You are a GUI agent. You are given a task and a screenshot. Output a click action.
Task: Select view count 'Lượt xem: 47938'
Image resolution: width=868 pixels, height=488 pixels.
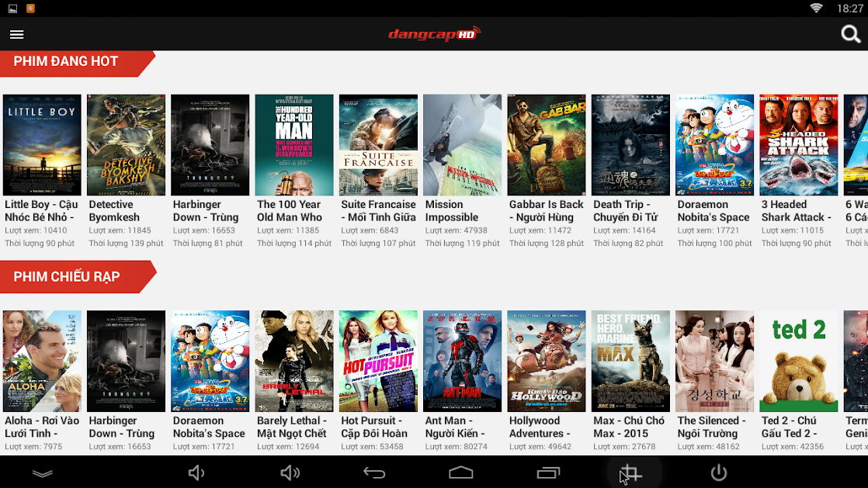point(457,230)
